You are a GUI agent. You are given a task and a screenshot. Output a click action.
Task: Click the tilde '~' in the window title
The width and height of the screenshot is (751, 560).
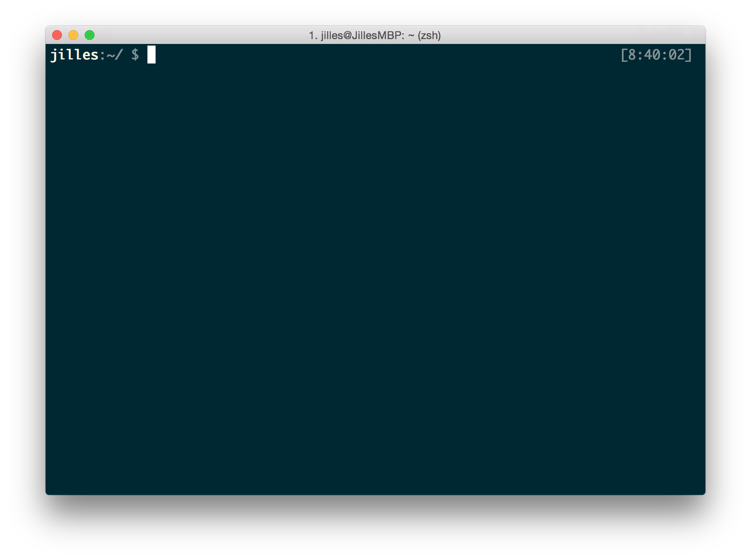pos(411,35)
